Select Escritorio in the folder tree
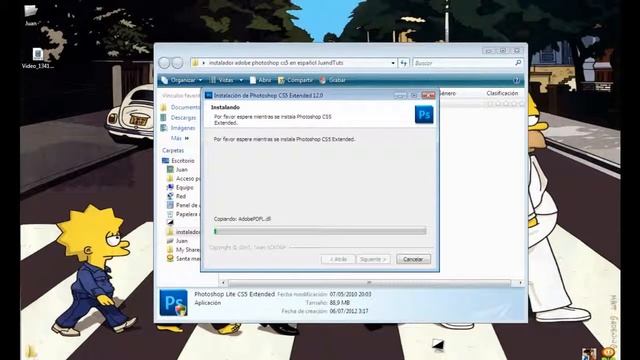The image size is (640, 360). [x=183, y=160]
